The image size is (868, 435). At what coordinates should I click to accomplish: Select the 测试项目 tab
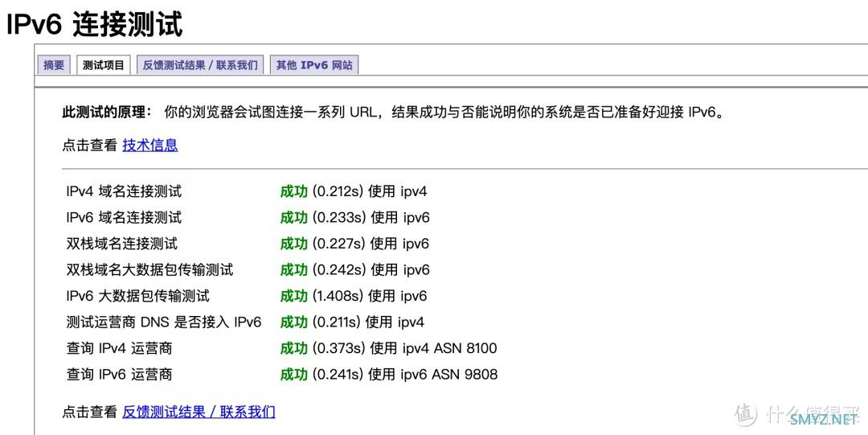coord(104,65)
